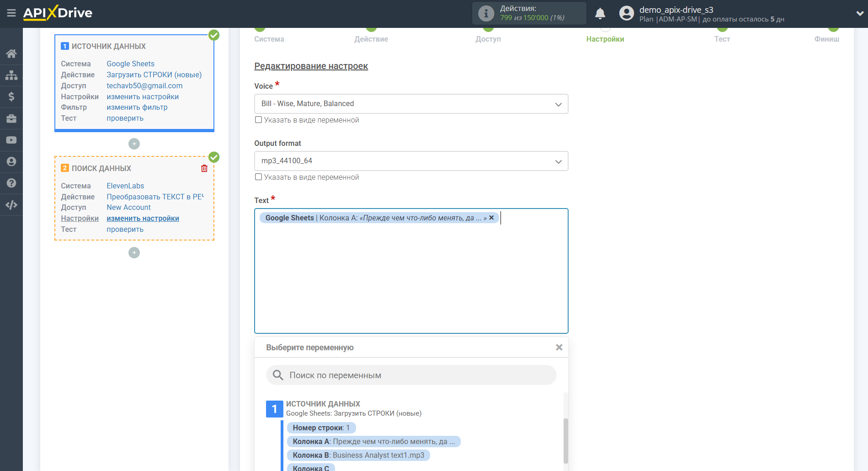Open the YouTube video icon in sidebar
The width and height of the screenshot is (868, 471).
[11, 140]
